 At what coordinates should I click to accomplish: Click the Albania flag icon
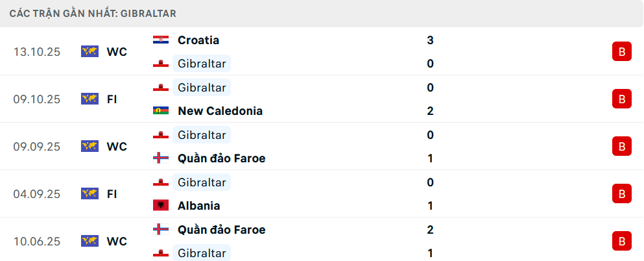pos(160,206)
